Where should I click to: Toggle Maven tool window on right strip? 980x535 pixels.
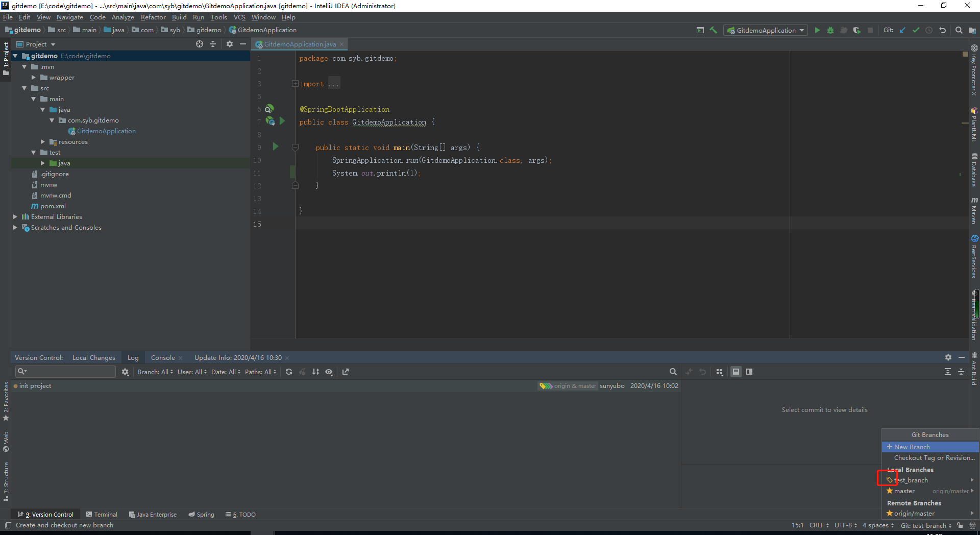click(x=974, y=210)
